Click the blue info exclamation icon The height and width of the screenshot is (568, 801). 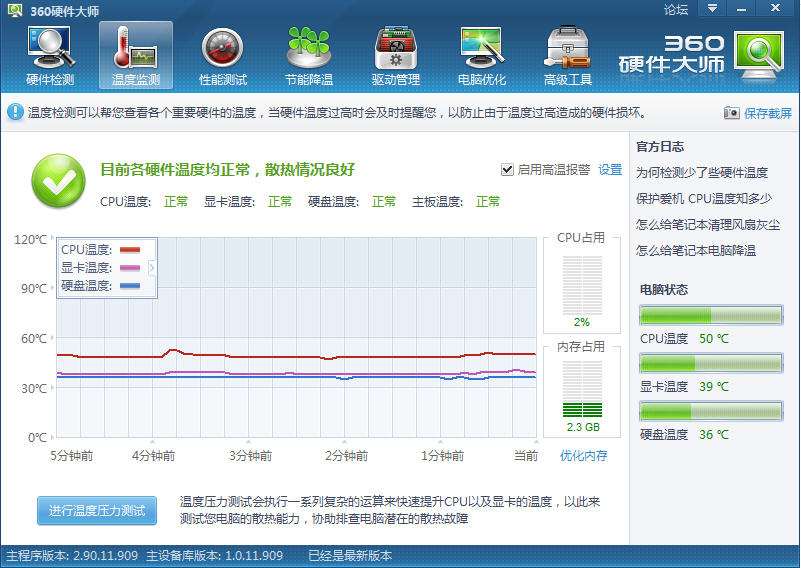coord(15,112)
